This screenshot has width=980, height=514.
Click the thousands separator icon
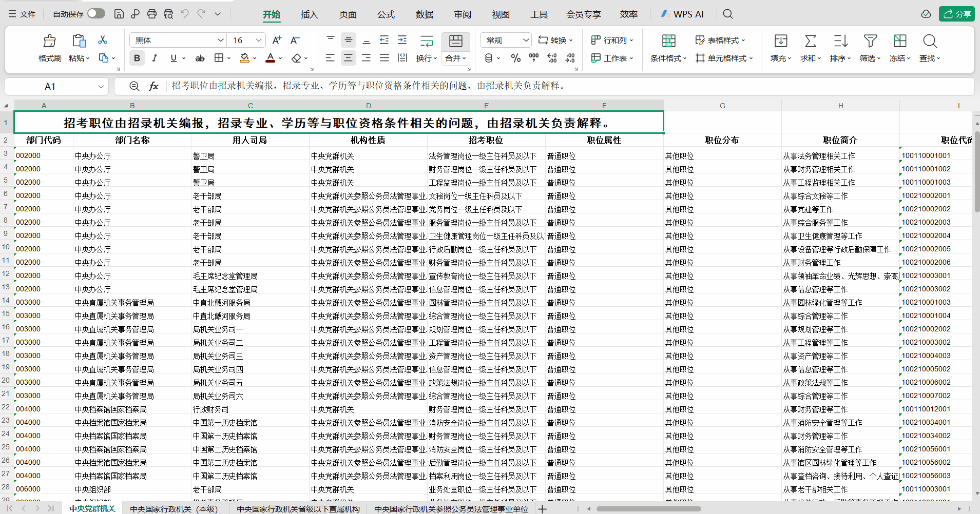pos(534,58)
